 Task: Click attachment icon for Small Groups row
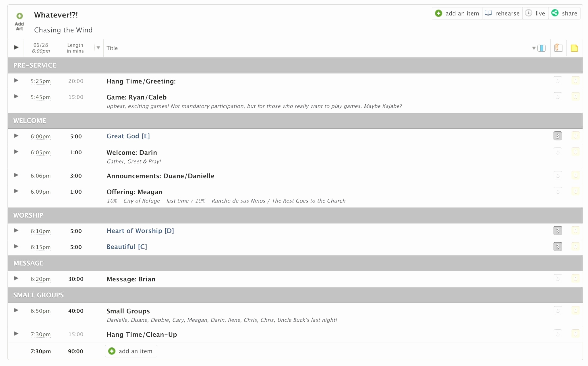[558, 310]
